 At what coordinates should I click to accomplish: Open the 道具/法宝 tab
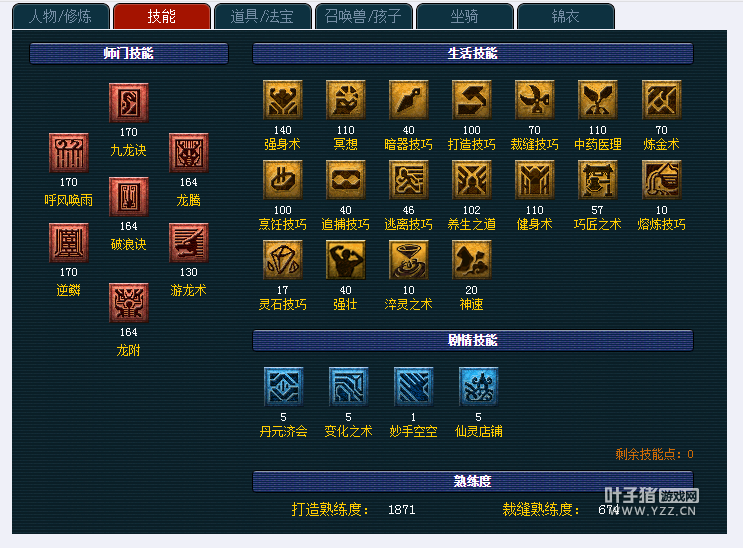click(x=263, y=17)
